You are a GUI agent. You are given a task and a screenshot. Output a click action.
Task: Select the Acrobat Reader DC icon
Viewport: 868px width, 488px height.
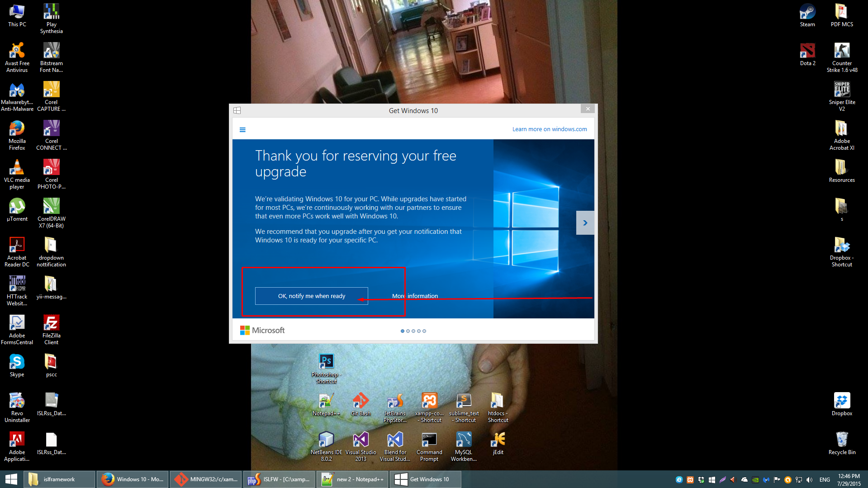point(17,252)
